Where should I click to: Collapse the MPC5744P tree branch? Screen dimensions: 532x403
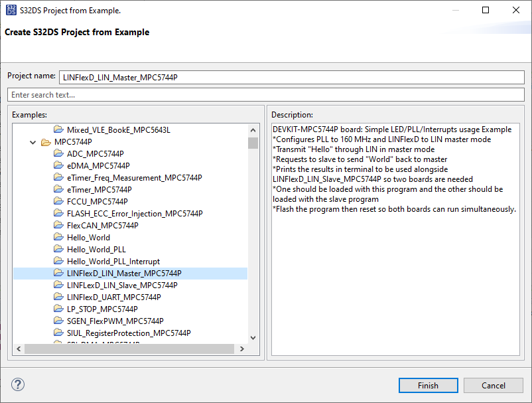tap(33, 141)
